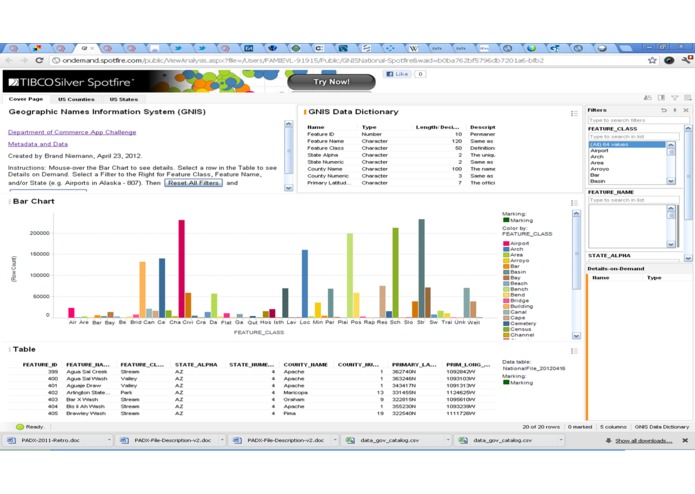Open Department of Commerce App Challenge link
The width and height of the screenshot is (695, 494).
[x=72, y=132]
